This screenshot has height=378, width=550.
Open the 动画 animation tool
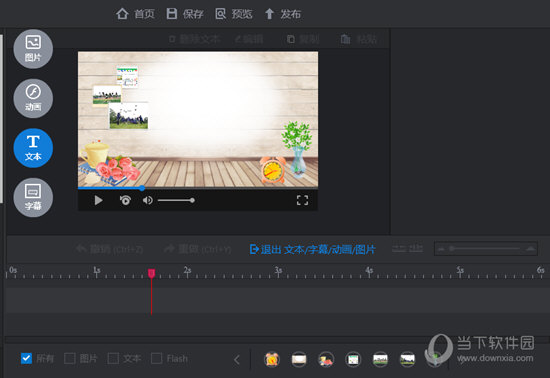pyautogui.click(x=33, y=98)
